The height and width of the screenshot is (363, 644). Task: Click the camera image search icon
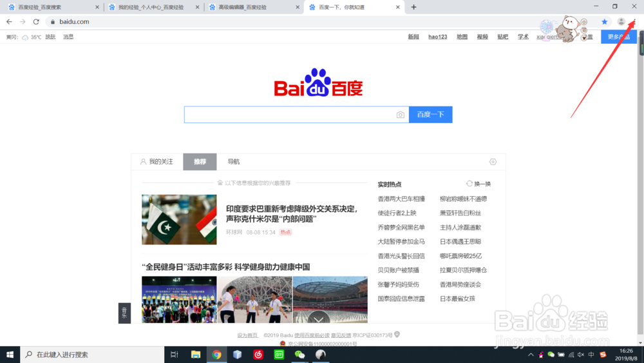click(x=400, y=115)
